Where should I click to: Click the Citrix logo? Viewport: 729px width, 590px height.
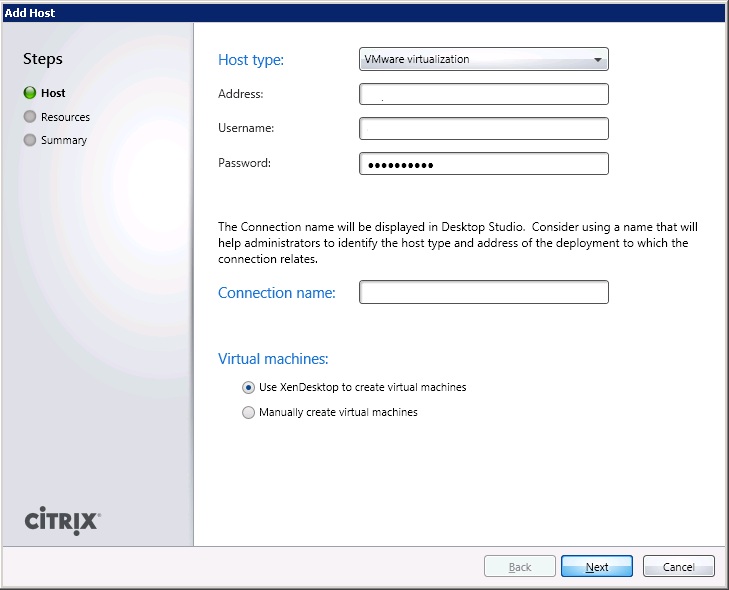coord(62,521)
